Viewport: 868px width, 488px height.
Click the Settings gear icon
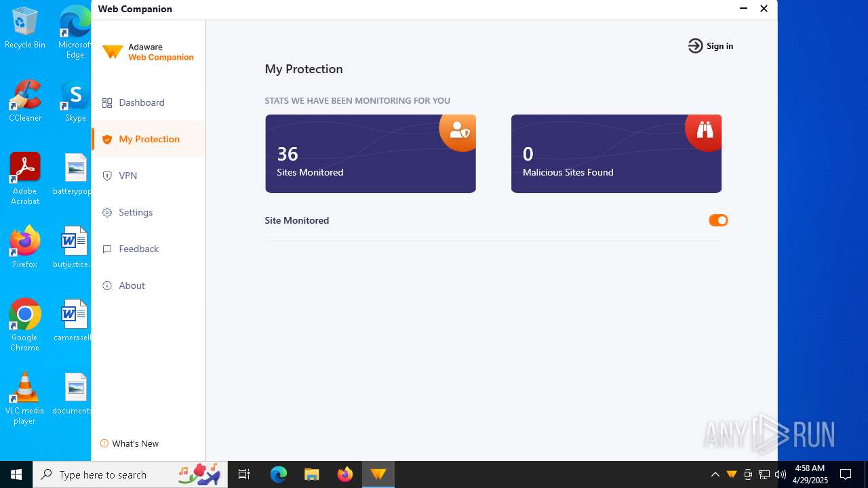[x=107, y=213]
